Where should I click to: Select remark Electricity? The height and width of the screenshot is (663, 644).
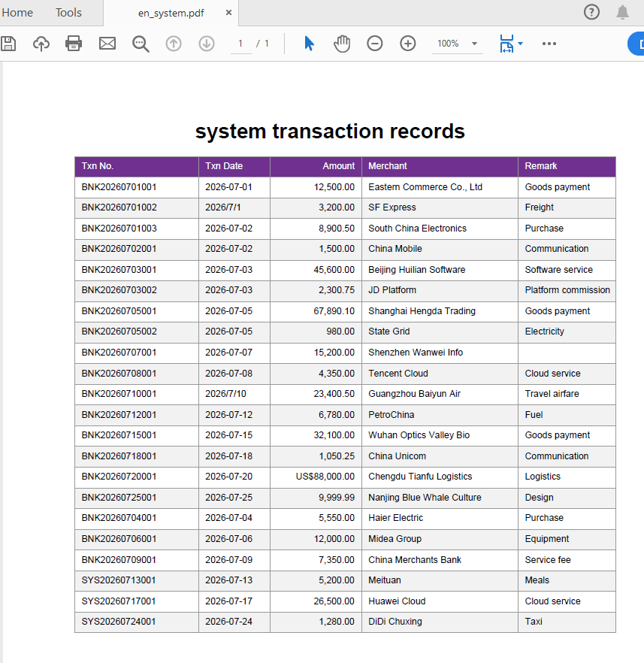click(544, 331)
